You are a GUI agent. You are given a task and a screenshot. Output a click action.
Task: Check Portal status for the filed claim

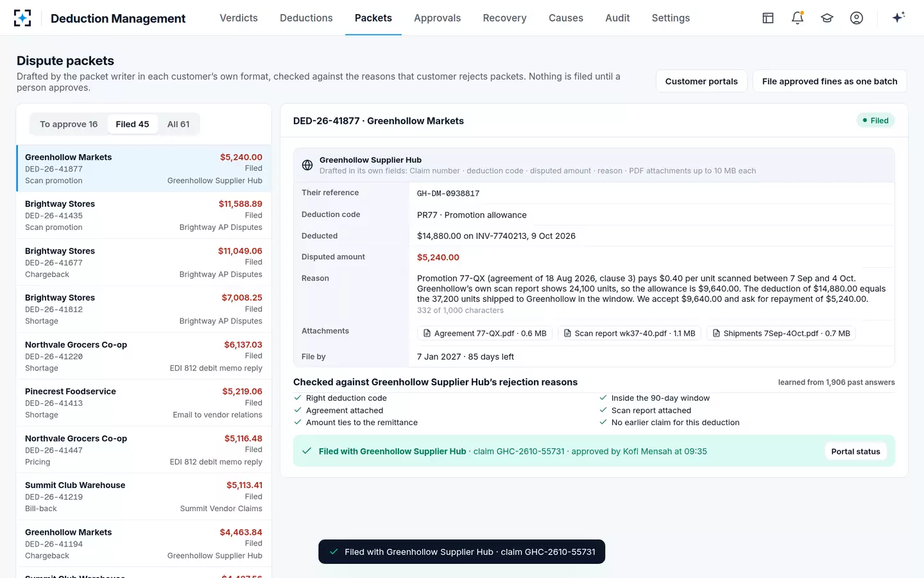(x=855, y=451)
